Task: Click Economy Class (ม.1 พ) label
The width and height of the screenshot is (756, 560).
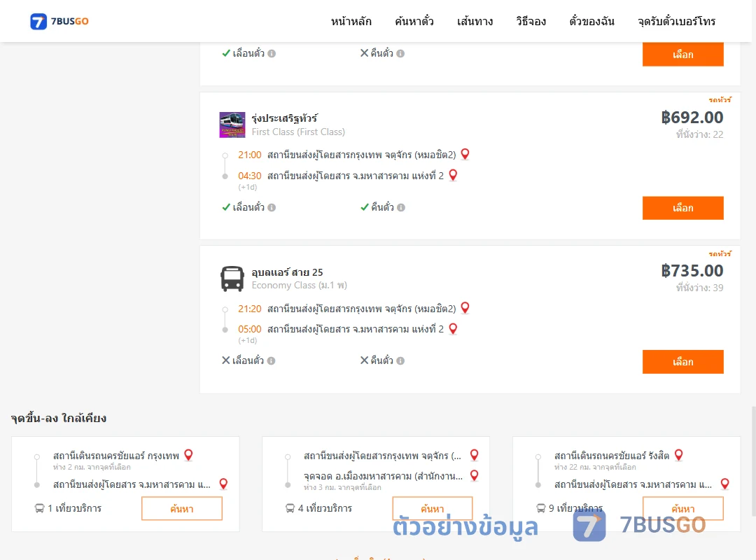Action: (x=299, y=285)
